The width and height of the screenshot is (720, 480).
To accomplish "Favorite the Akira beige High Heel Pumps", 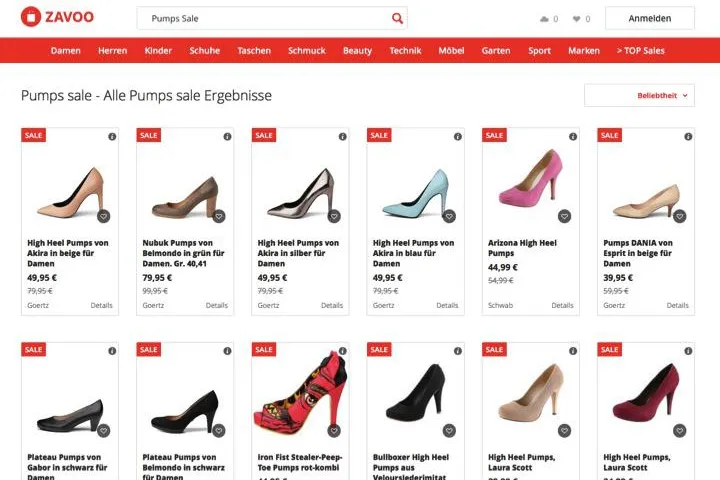I will (104, 216).
